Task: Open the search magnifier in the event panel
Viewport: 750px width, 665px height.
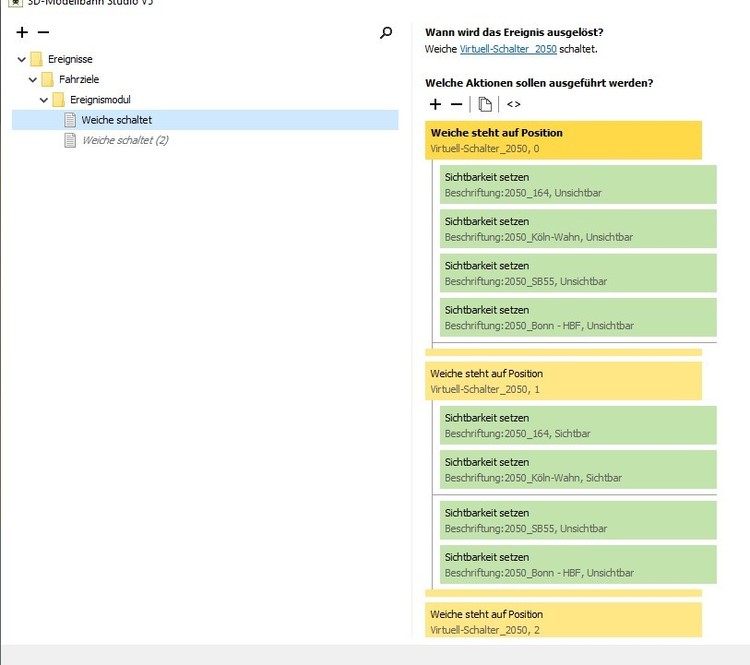Action: 386,33
